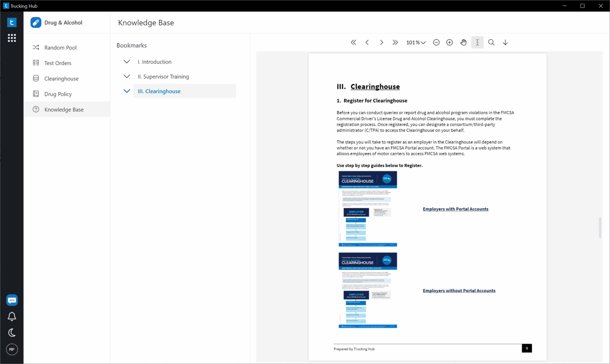The image size is (610, 364).
Task: Open Drug Policy section
Action: (67, 94)
